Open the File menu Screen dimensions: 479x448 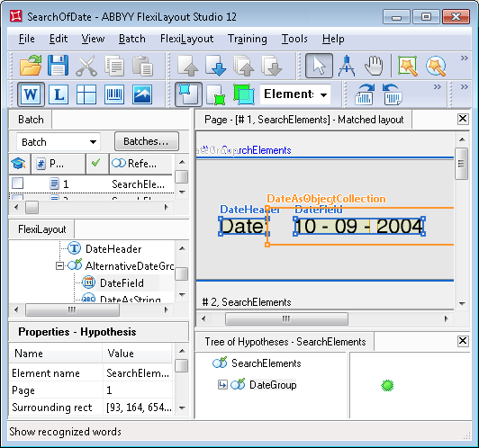27,39
